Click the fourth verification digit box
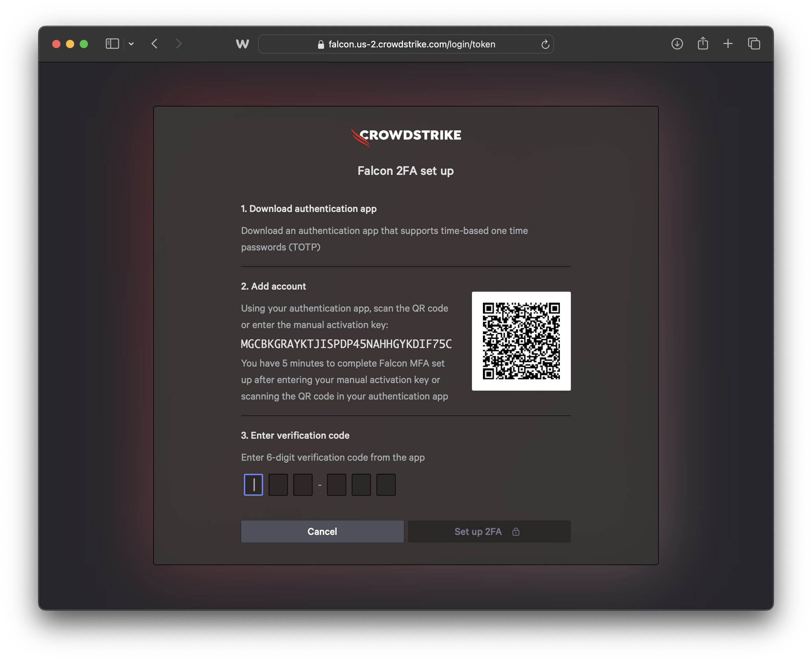This screenshot has width=812, height=661. click(x=336, y=484)
